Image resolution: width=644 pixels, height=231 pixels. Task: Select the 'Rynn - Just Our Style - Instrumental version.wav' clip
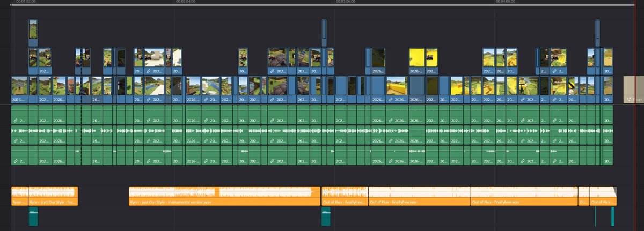(x=224, y=196)
